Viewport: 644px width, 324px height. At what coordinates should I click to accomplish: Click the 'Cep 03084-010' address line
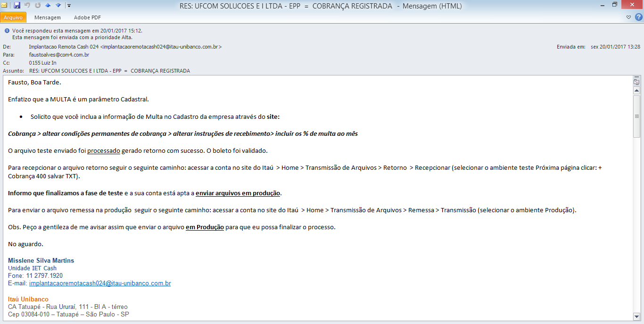pyautogui.click(x=68, y=315)
